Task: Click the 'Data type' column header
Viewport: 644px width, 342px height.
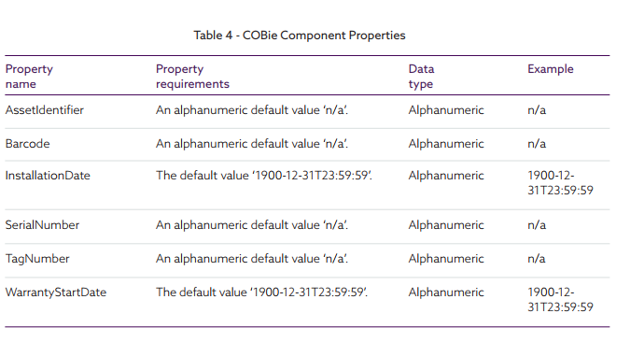Action: [421, 77]
